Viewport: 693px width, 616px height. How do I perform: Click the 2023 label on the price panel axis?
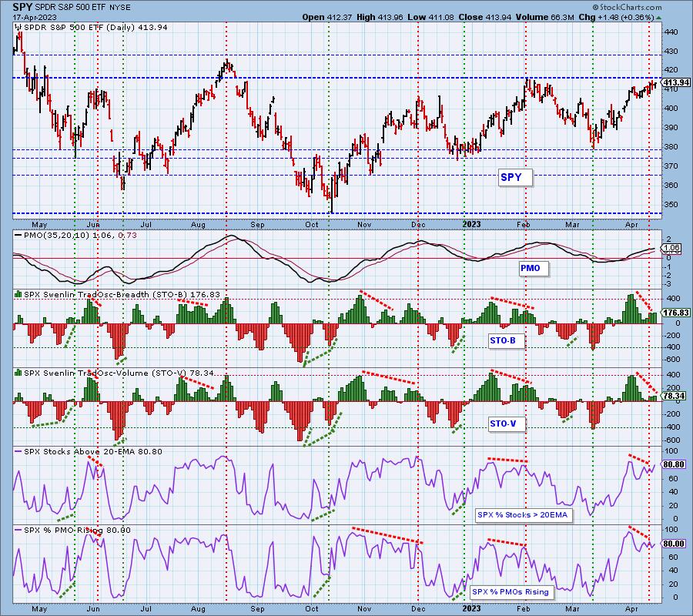pyautogui.click(x=471, y=225)
